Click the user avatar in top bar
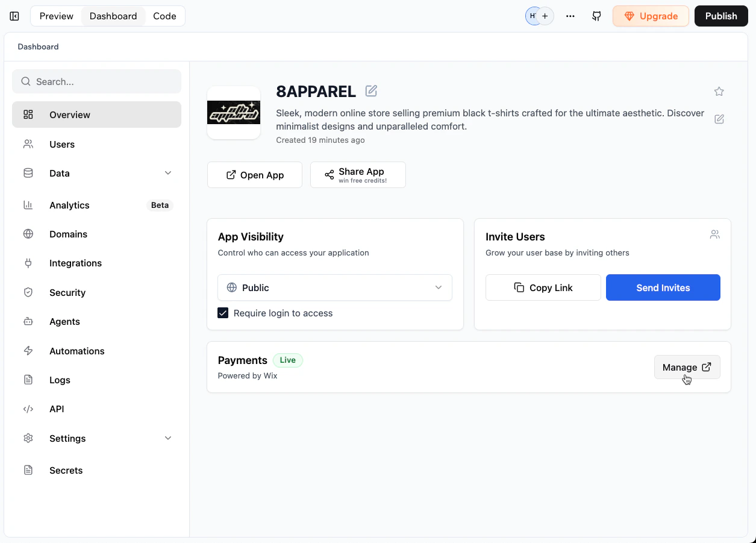 [x=532, y=16]
